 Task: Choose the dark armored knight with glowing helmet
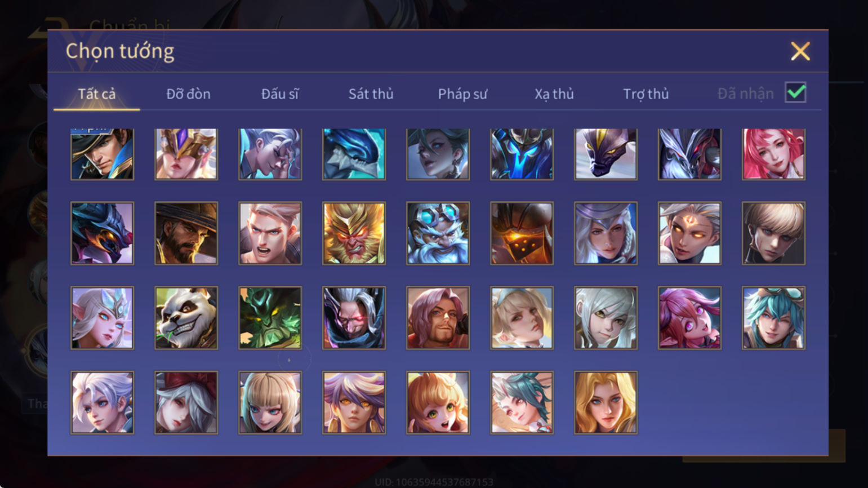[522, 233]
